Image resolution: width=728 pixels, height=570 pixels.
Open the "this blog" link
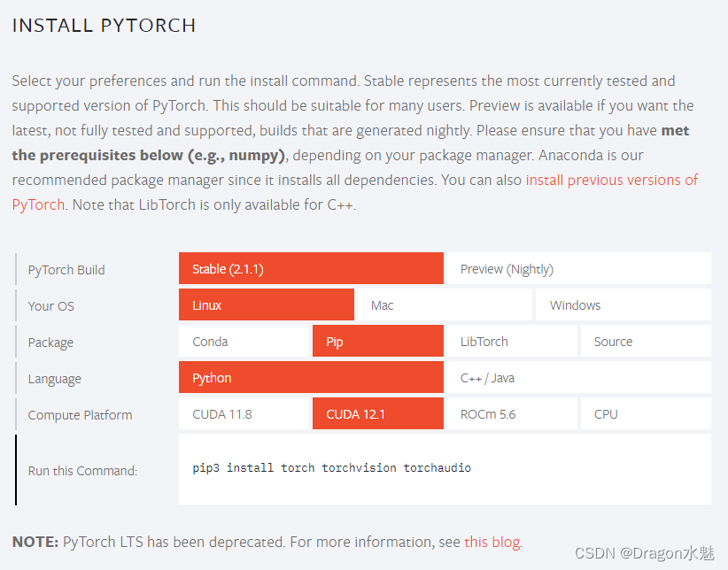[492, 542]
